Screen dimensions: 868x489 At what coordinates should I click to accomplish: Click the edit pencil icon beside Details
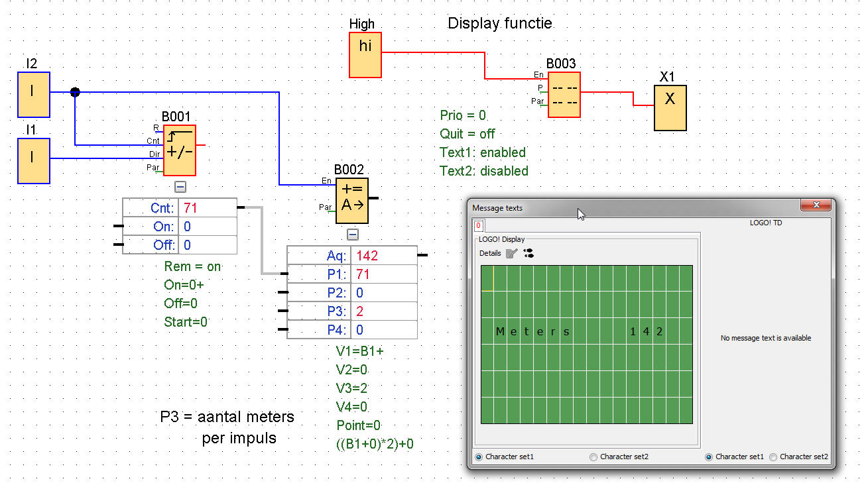[x=511, y=253]
